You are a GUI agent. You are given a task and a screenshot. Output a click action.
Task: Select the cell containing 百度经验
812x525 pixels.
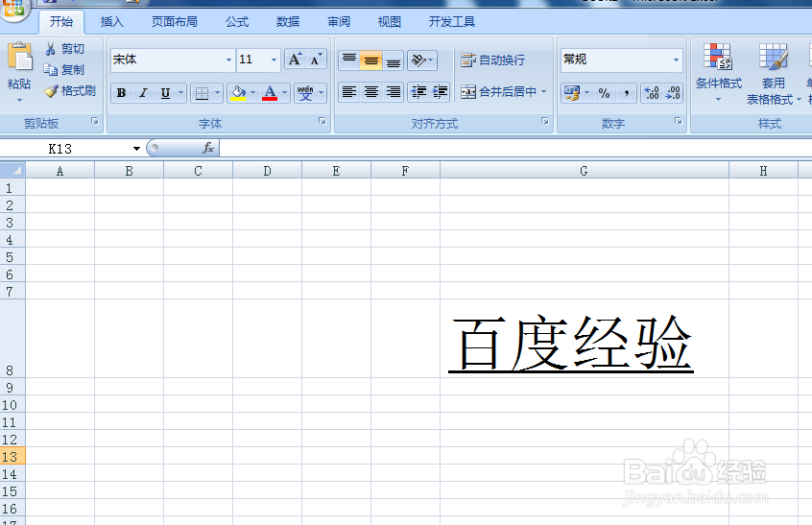coord(585,339)
